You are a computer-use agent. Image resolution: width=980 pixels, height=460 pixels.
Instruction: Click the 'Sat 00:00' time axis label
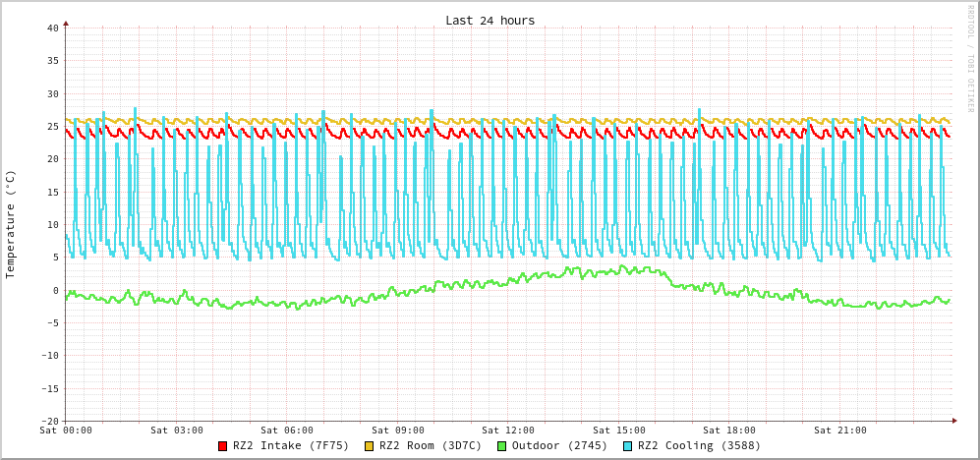[66, 430]
